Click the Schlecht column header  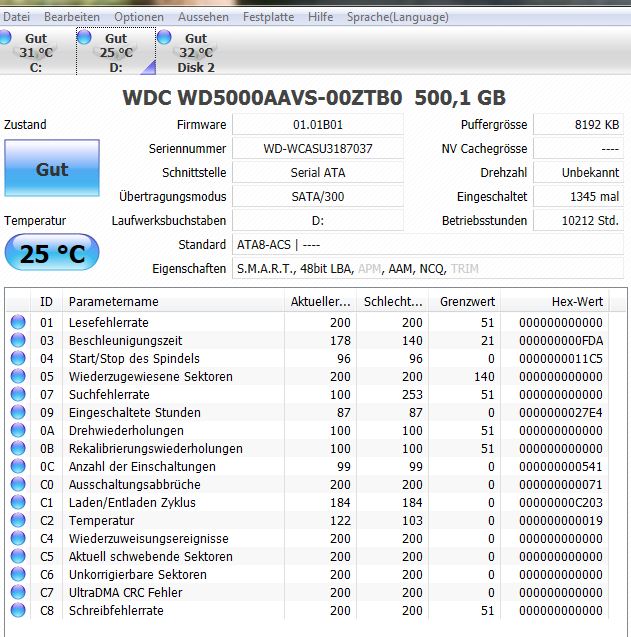392,301
